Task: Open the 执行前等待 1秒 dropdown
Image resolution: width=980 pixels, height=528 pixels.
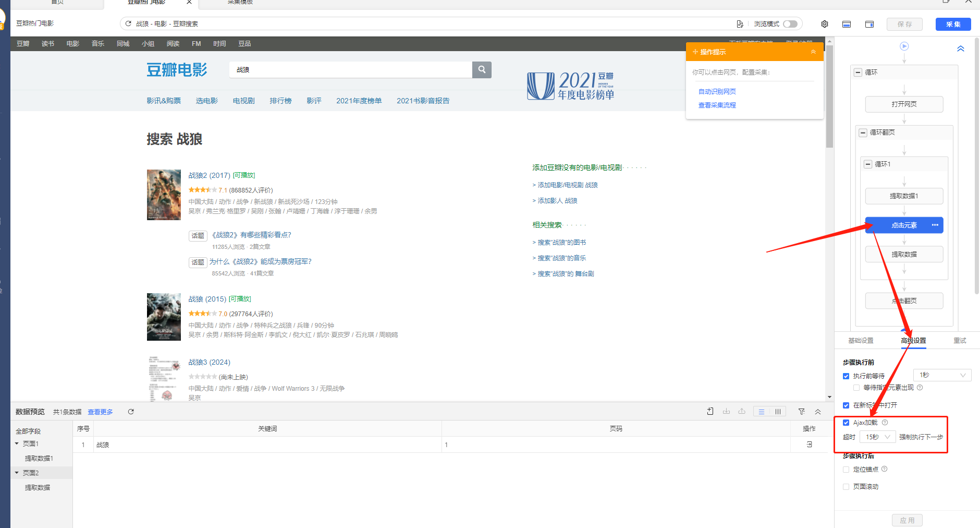Action: pos(942,375)
